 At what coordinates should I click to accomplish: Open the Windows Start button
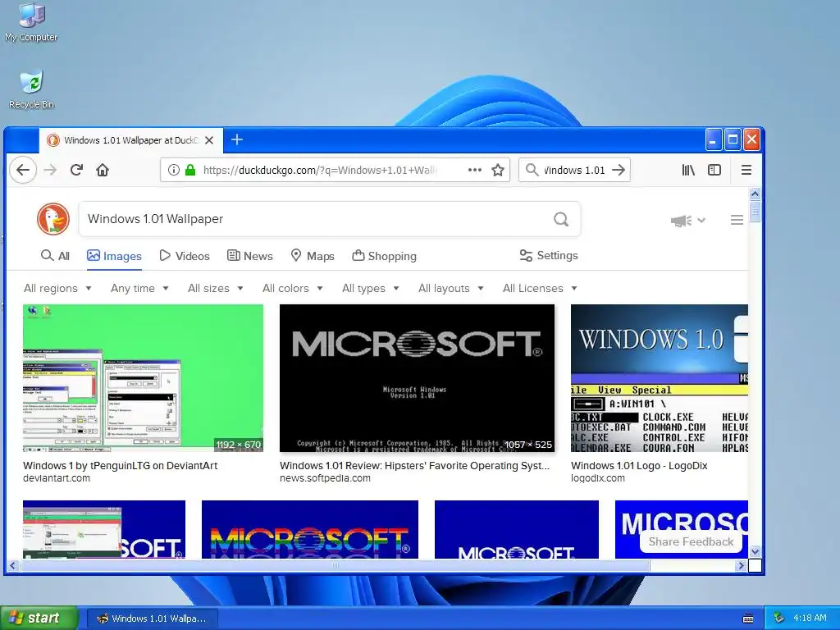tap(39, 619)
